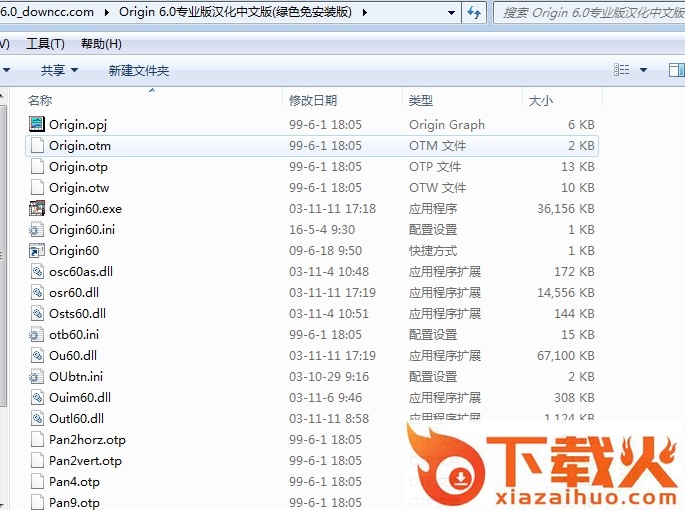Click the 6.0_downcc.com breadcrumb
Viewport: 685px width, 510px height.
[x=47, y=12]
